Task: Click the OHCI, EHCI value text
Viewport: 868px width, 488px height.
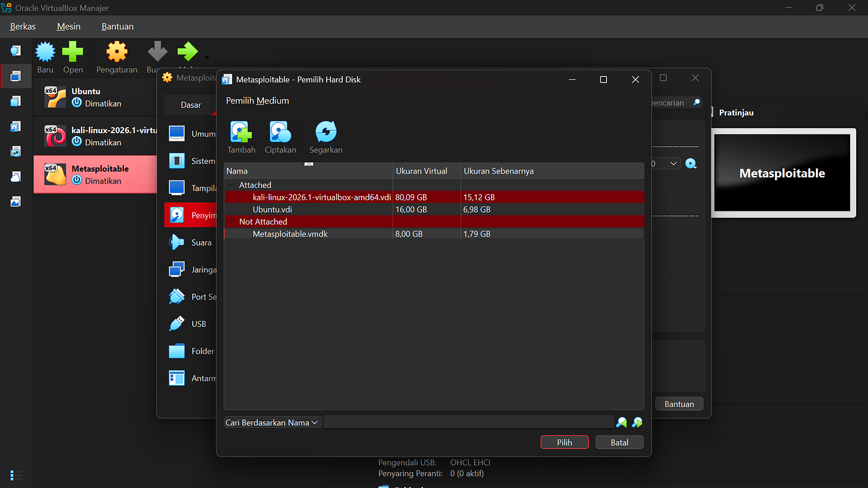Action: tap(470, 463)
